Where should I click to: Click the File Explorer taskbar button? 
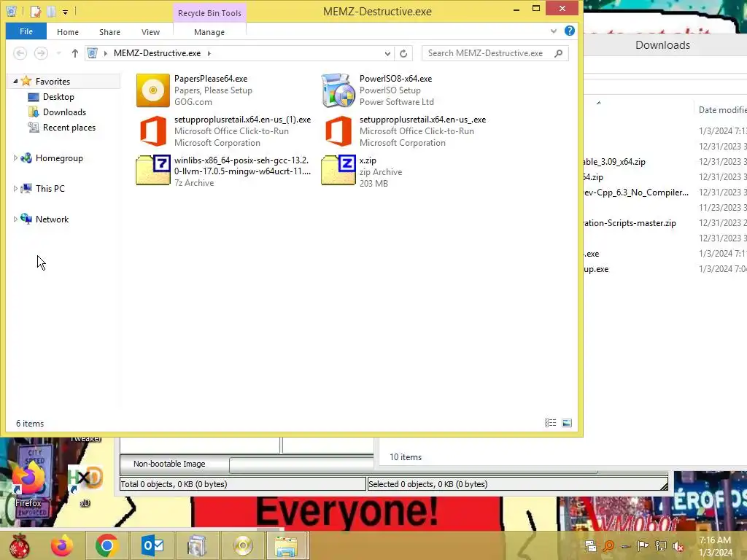[x=286, y=545]
